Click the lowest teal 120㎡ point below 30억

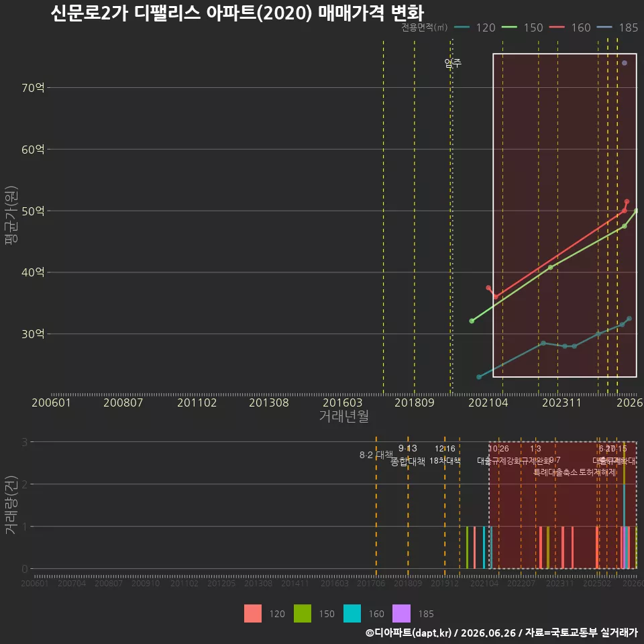(x=479, y=376)
